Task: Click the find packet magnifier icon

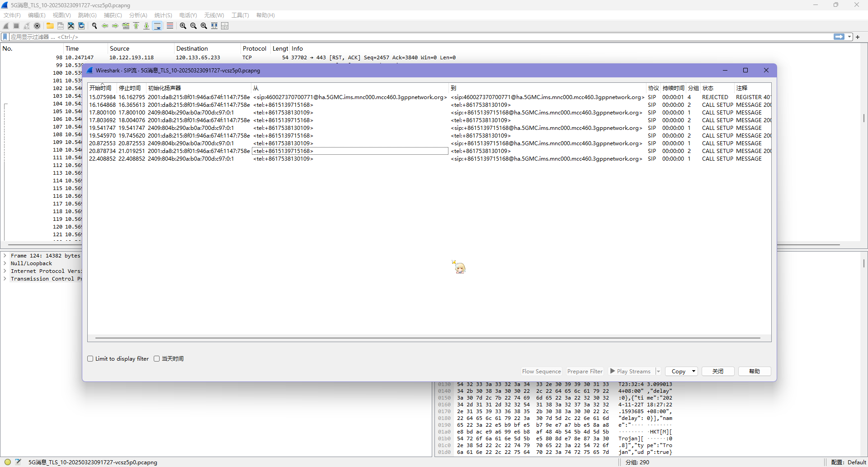Action: pos(94,26)
